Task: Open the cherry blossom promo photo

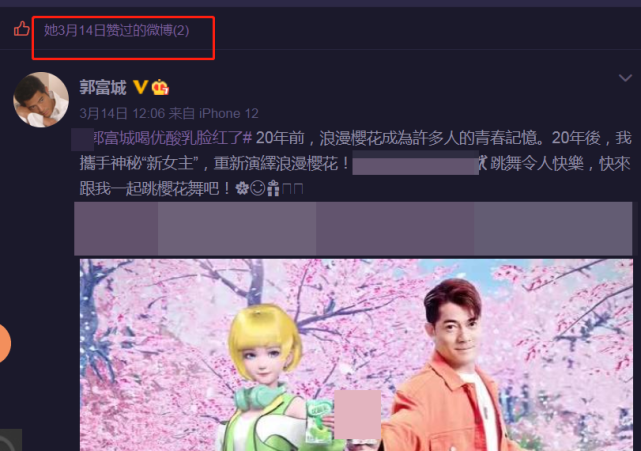Action: click(356, 355)
